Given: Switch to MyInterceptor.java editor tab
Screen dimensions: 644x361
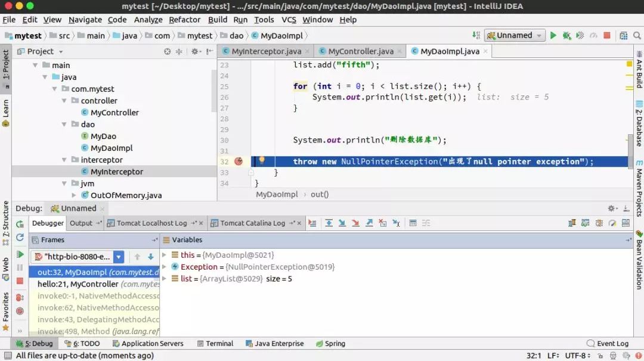Looking at the screenshot, I should point(266,51).
